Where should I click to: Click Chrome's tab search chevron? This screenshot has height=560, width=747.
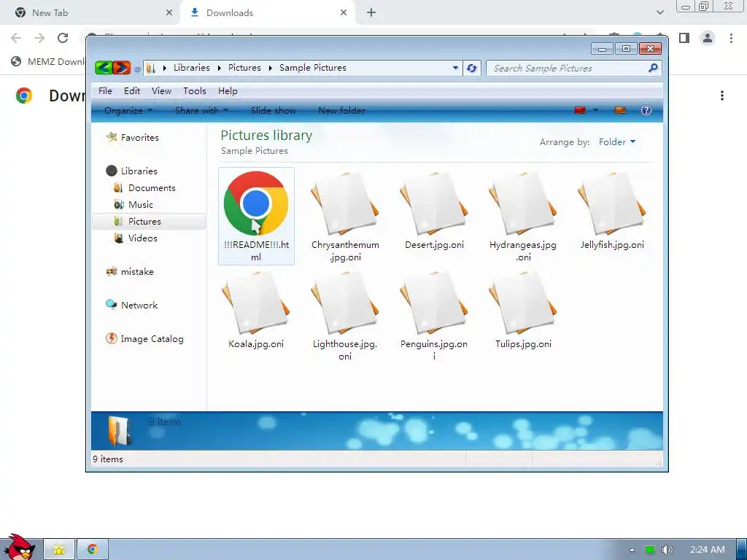(659, 13)
